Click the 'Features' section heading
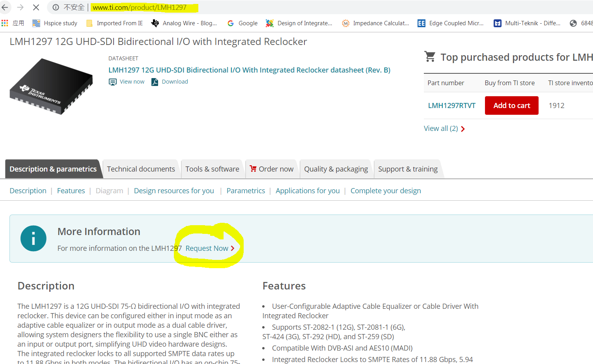Image resolution: width=593 pixels, height=364 pixels. pyautogui.click(x=284, y=286)
